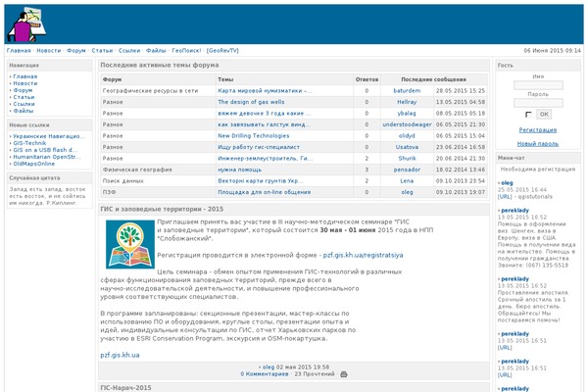Open ГеоПоиск! in top menu bar
588x392 pixels.
click(x=186, y=51)
